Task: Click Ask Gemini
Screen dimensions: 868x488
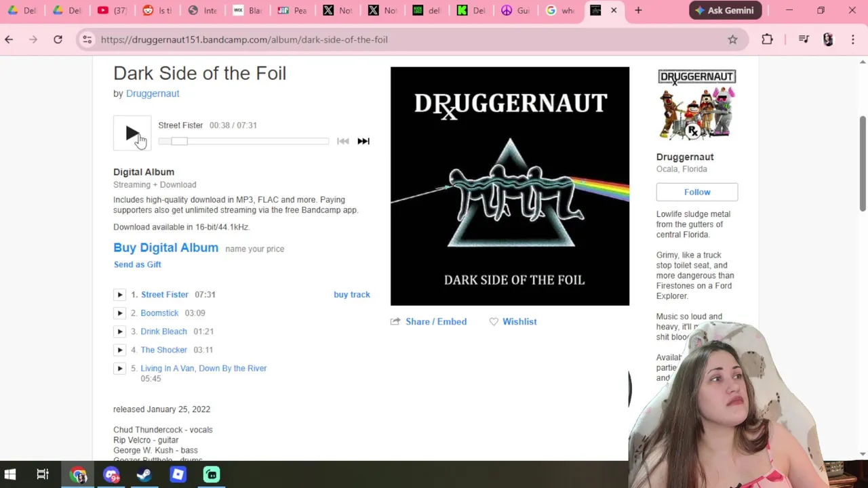Action: click(725, 10)
